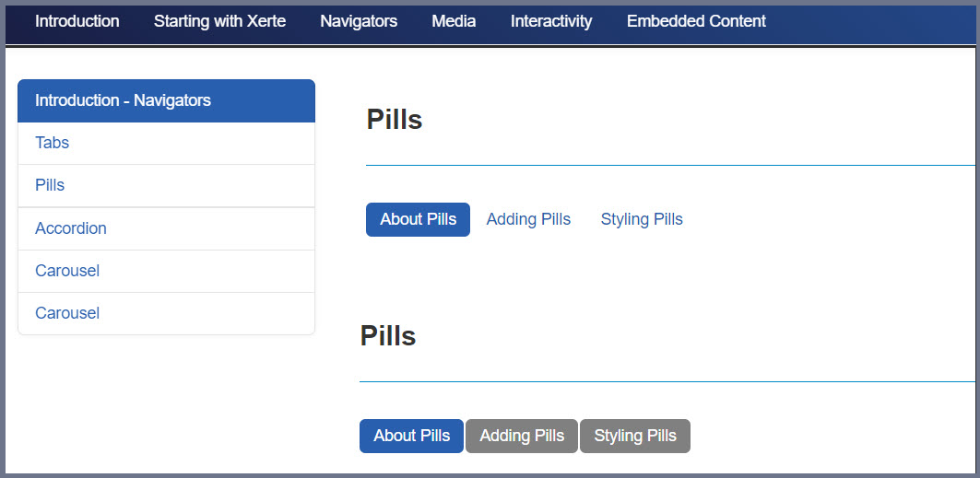
Task: Select the gray Styling Pills button
Action: 635,436
